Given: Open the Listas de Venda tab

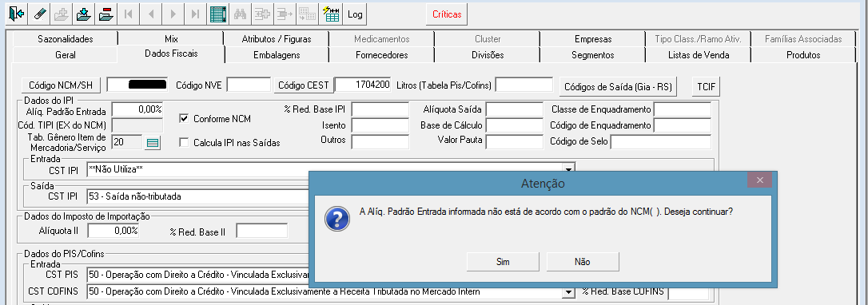Looking at the screenshot, I should point(698,55).
